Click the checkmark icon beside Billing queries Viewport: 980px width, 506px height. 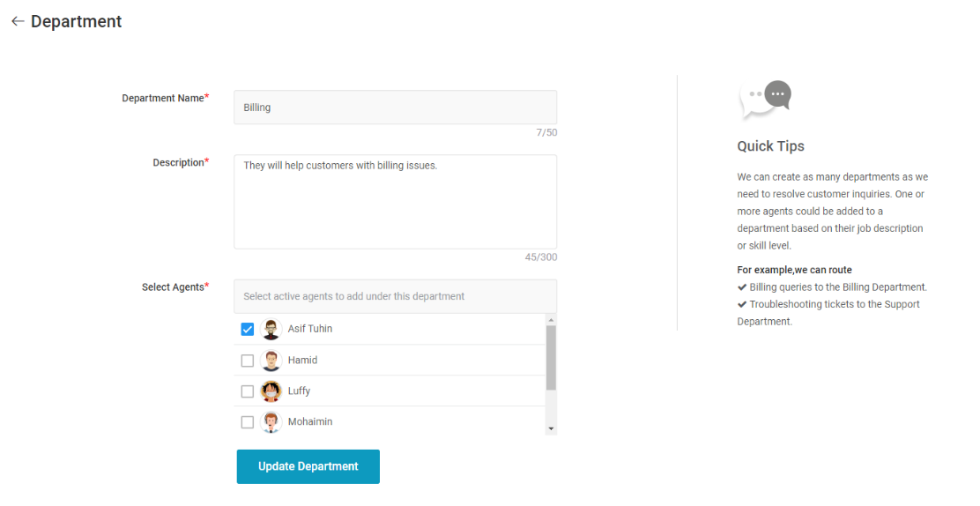pos(742,287)
